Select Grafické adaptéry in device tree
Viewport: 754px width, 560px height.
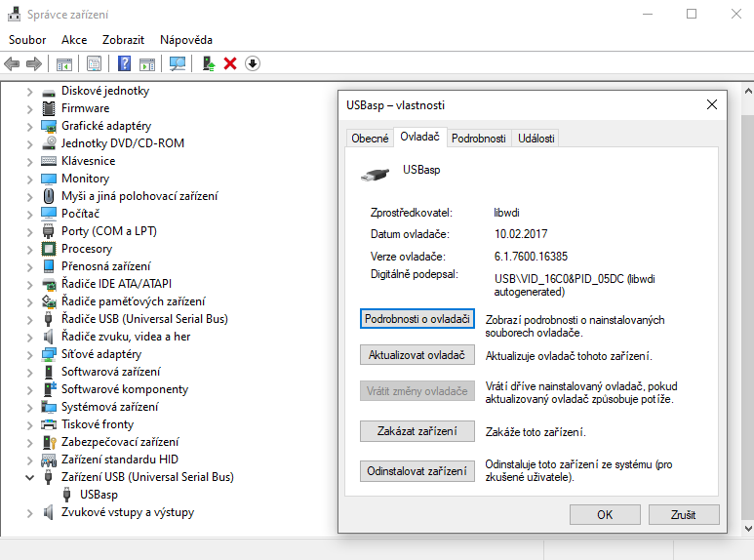pyautogui.click(x=105, y=126)
